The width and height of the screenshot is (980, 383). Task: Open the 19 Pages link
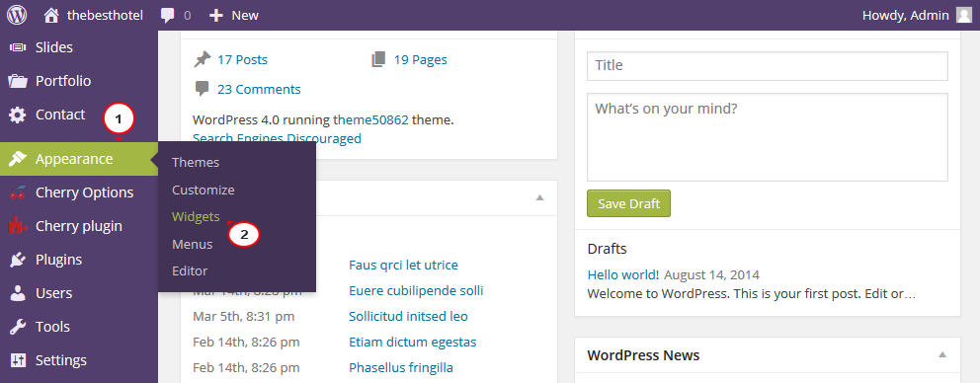click(421, 60)
